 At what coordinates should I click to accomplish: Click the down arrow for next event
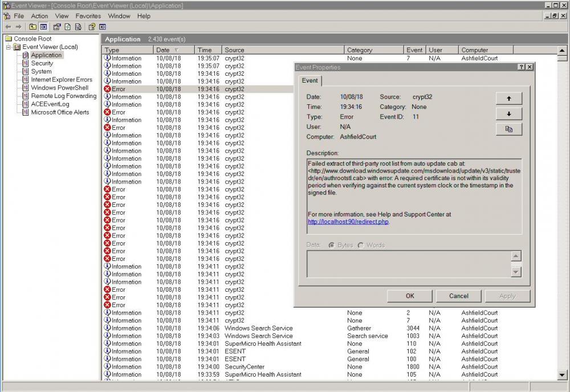click(x=509, y=114)
